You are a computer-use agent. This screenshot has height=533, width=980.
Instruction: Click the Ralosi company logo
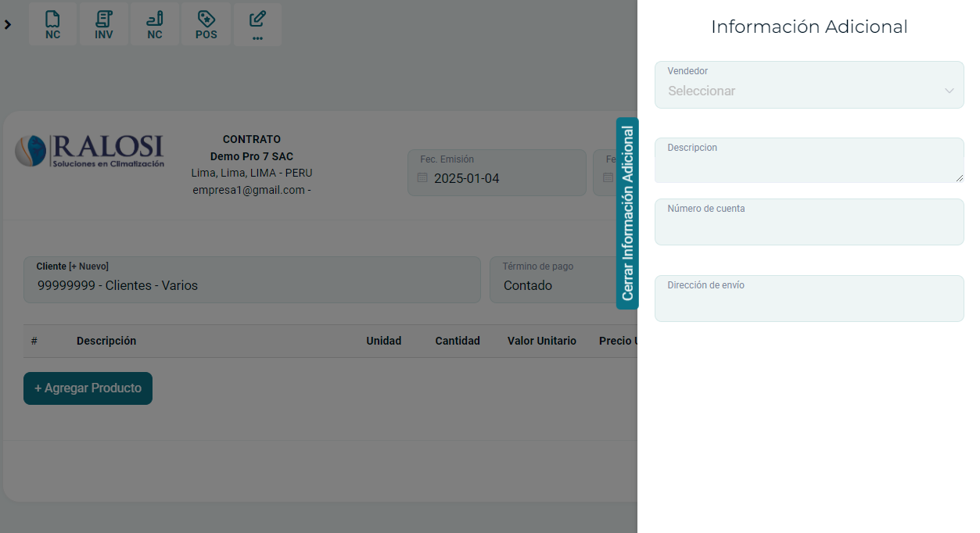click(x=89, y=151)
